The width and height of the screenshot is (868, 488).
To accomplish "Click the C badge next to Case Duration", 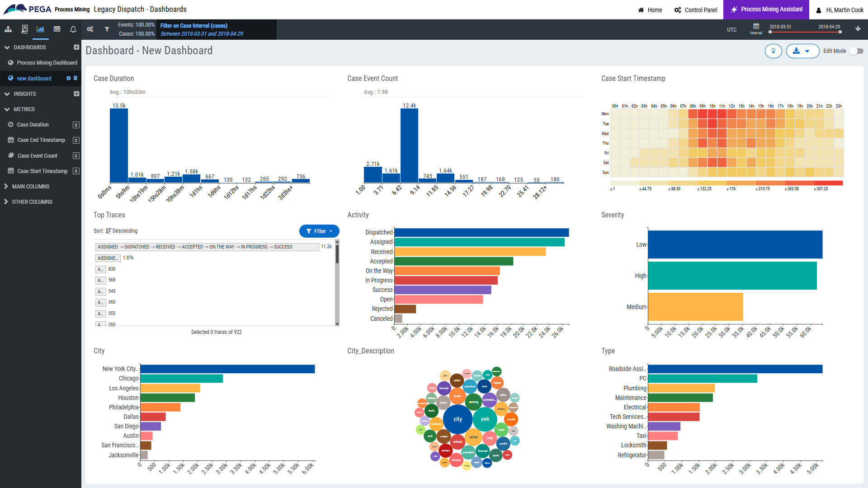I will (x=76, y=125).
